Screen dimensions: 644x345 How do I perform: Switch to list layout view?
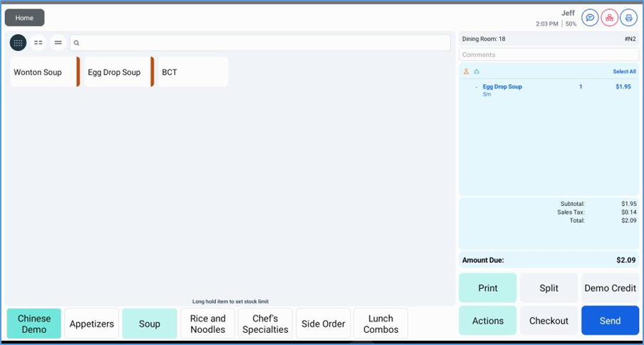pos(58,43)
